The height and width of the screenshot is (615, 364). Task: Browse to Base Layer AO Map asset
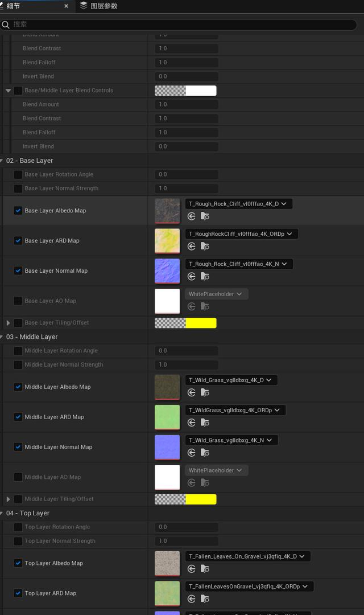[x=205, y=306]
